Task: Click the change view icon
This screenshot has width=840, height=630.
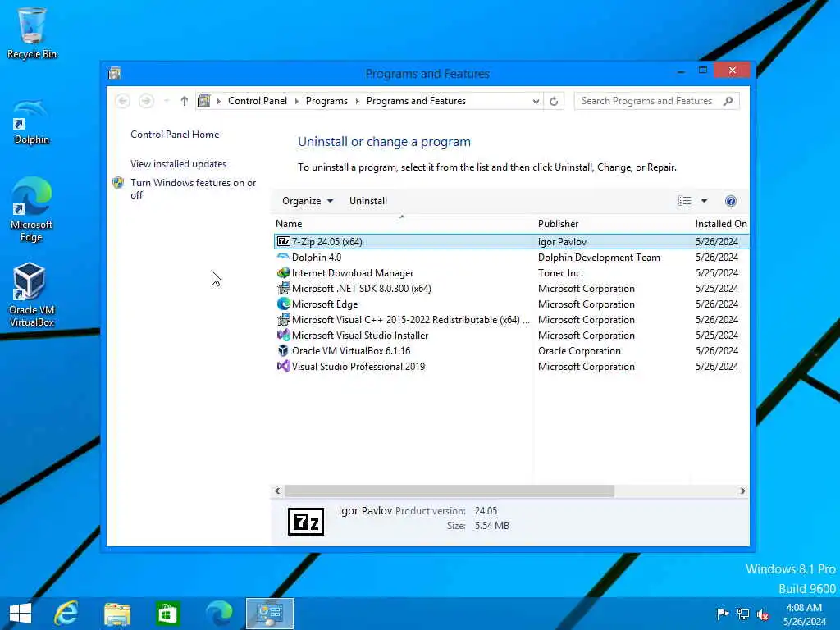Action: tap(685, 201)
